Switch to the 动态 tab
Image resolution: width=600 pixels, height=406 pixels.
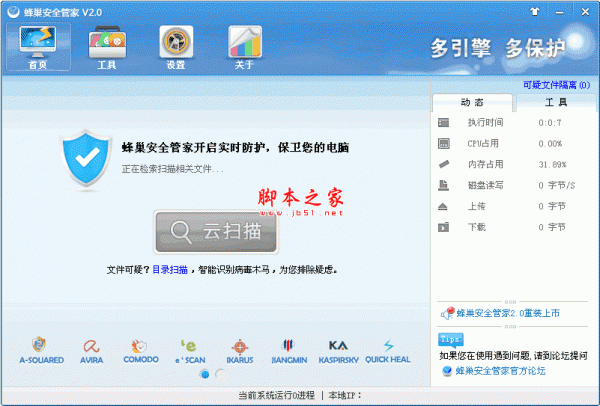click(472, 102)
